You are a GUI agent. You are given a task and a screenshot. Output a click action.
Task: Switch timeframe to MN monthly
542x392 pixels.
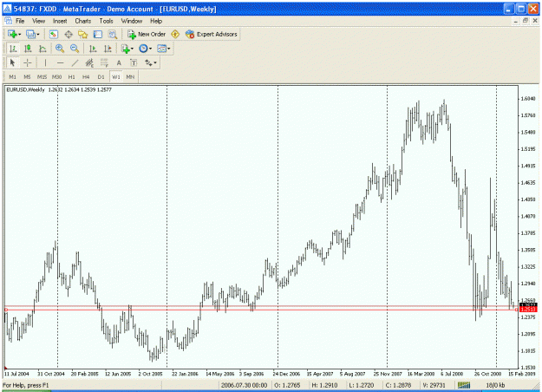pos(130,77)
